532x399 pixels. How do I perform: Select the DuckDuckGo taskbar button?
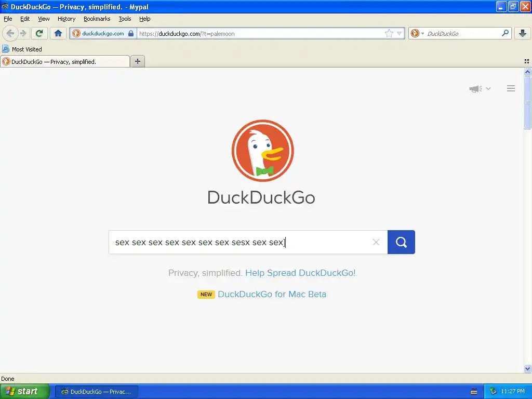[x=96, y=392]
